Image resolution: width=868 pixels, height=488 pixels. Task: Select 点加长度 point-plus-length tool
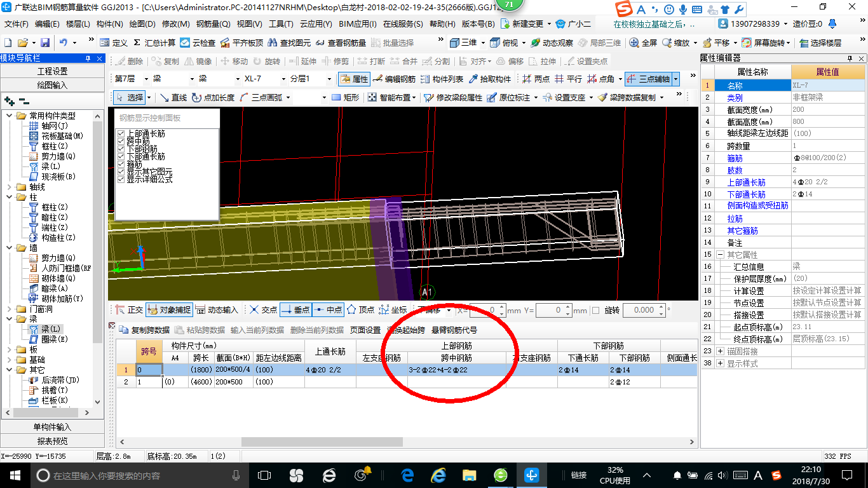(x=213, y=97)
